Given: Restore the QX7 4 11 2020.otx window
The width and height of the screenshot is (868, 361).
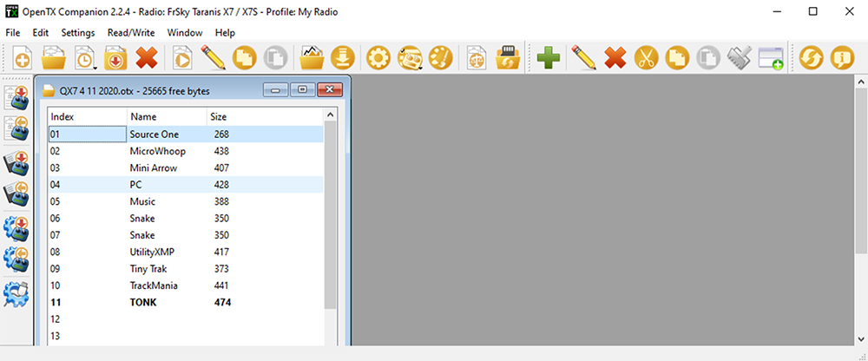Looking at the screenshot, I should pyautogui.click(x=302, y=89).
